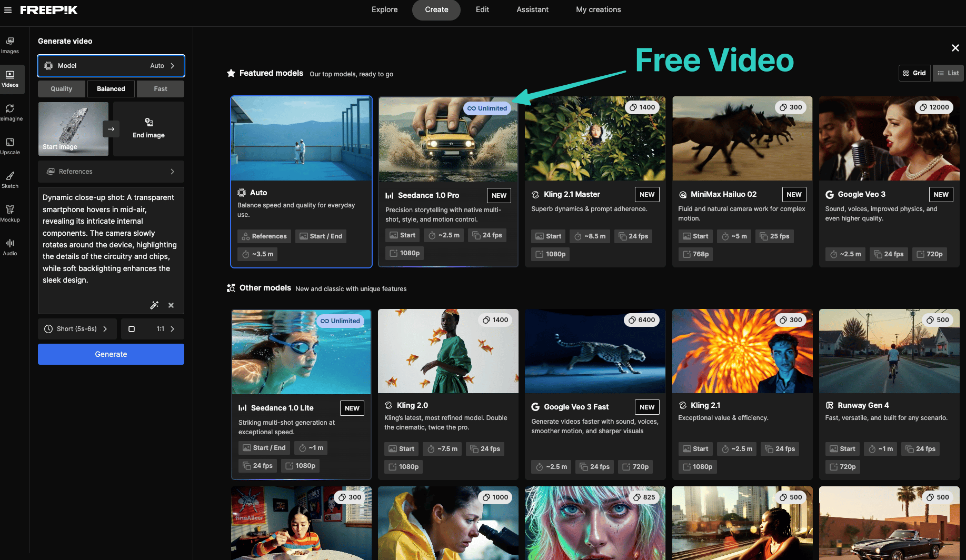
Task: Choose the MiniMax Hailuo 02 model card
Action: coord(742,182)
